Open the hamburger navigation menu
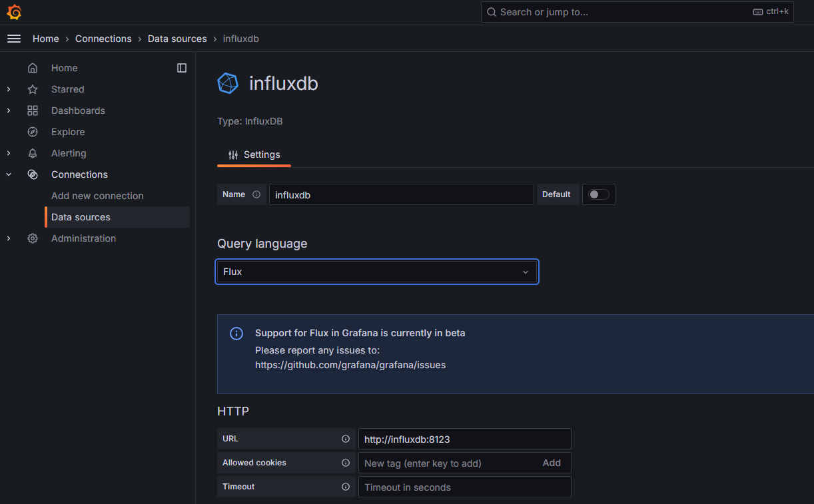The height and width of the screenshot is (504, 814). click(14, 39)
